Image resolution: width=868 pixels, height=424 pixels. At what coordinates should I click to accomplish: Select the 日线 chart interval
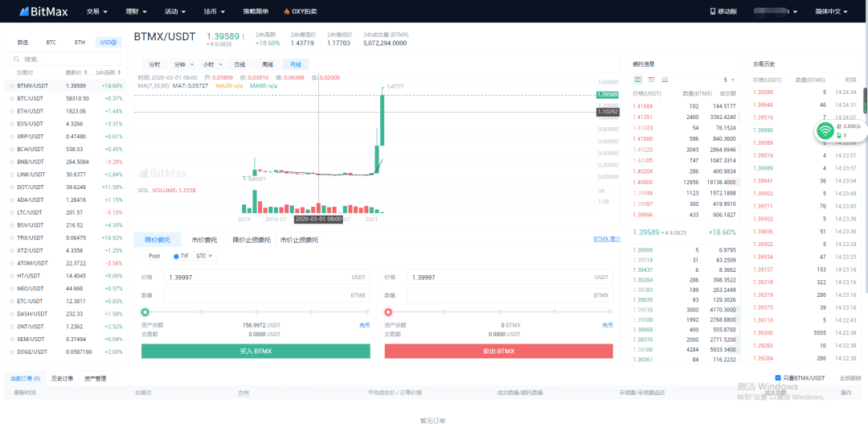click(x=240, y=64)
